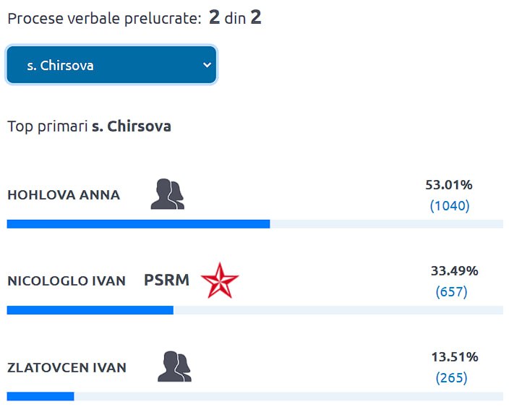Click the independent candidate icon beside Hohlova Anna
This screenshot has height=420, width=509.
tap(168, 194)
